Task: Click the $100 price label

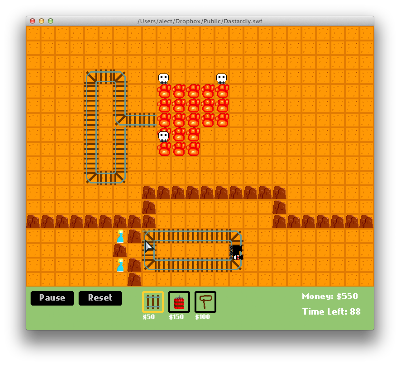Action: (203, 317)
